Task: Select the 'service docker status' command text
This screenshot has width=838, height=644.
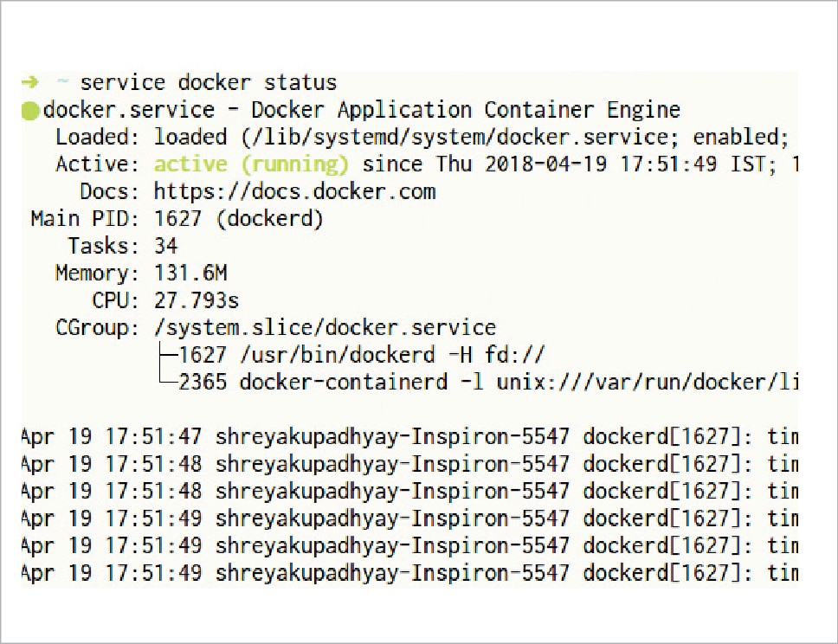Action: tap(208, 83)
